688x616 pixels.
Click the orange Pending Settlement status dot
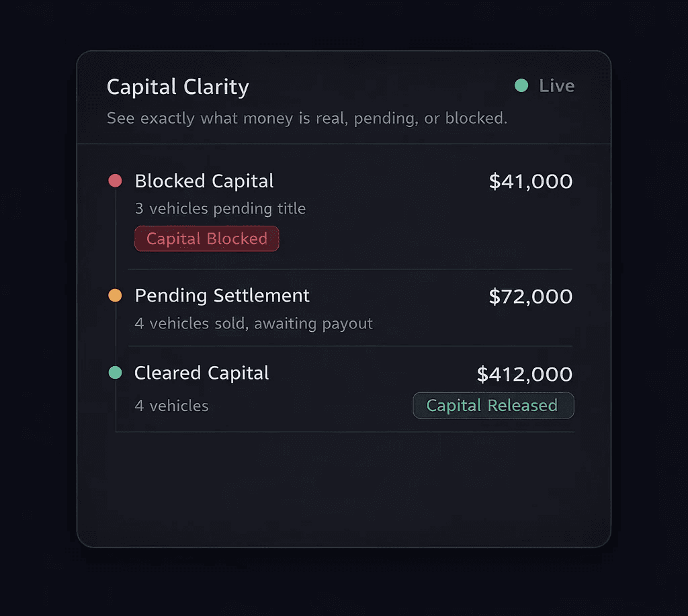coord(115,296)
